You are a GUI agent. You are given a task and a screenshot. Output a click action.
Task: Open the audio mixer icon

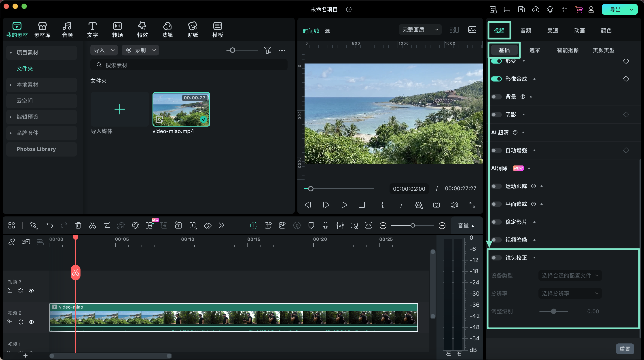(x=340, y=225)
